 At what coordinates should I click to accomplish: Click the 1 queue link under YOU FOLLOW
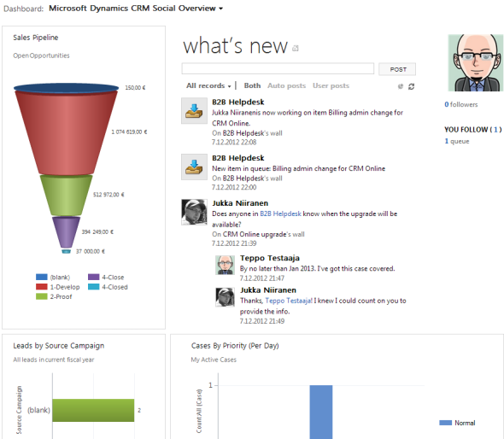coord(457,141)
